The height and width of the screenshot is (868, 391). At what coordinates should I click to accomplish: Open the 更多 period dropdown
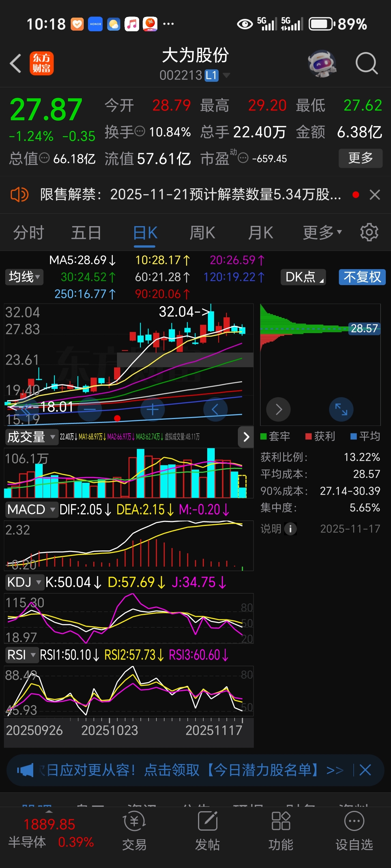322,232
